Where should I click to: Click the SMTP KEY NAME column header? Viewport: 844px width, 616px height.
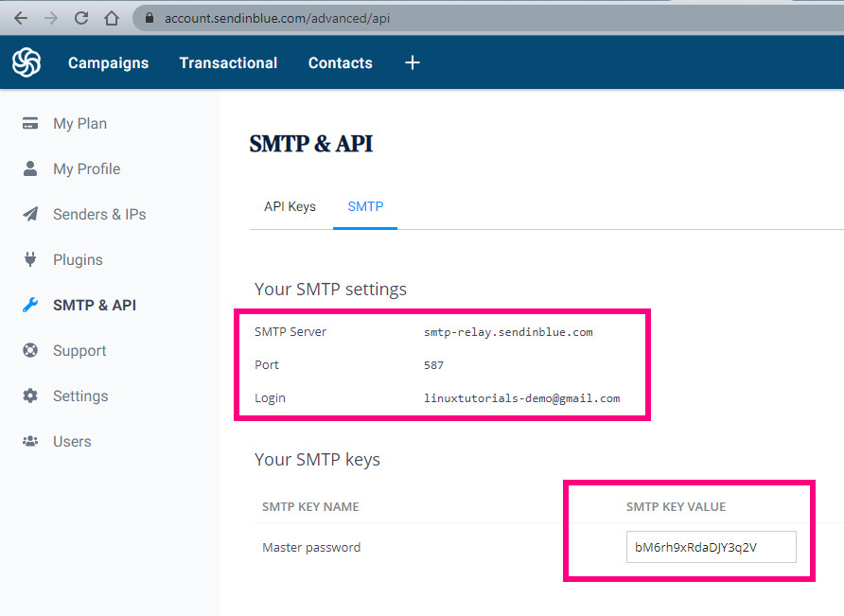[310, 506]
